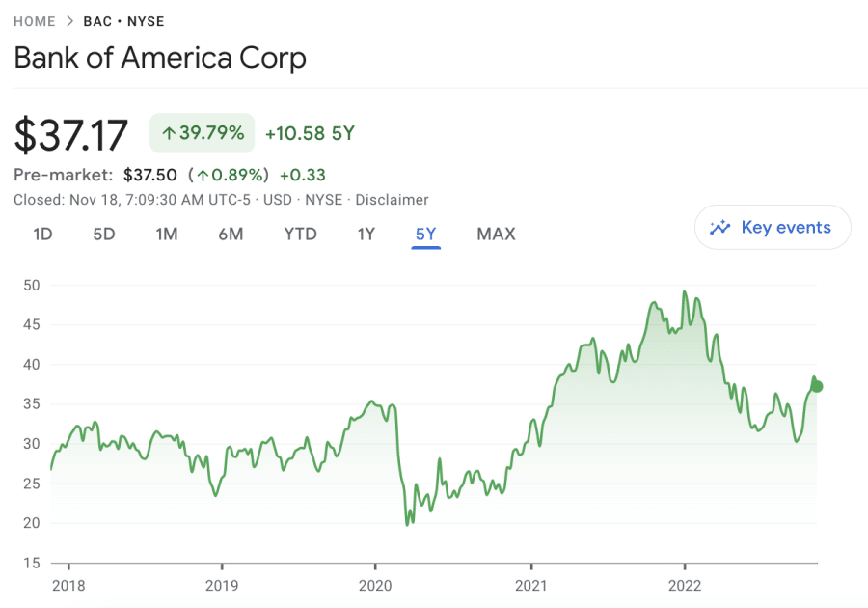The width and height of the screenshot is (868, 608).
Task: Click the green up-arrow percentage badge
Action: point(202,133)
